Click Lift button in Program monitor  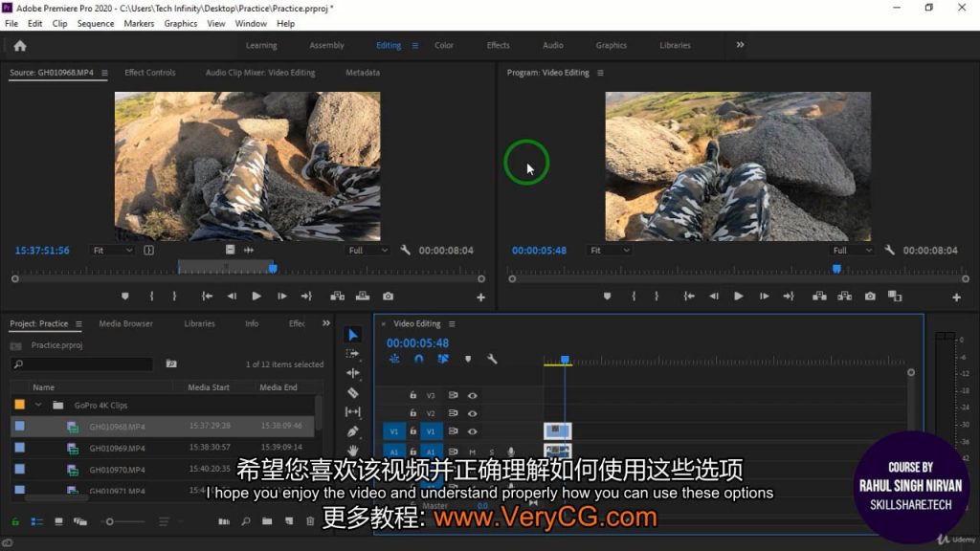[819, 297]
